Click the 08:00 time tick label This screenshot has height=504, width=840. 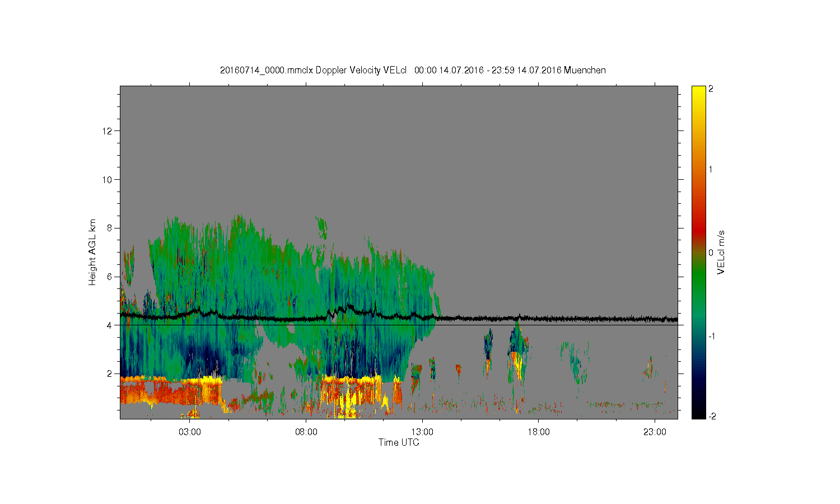tap(306, 432)
